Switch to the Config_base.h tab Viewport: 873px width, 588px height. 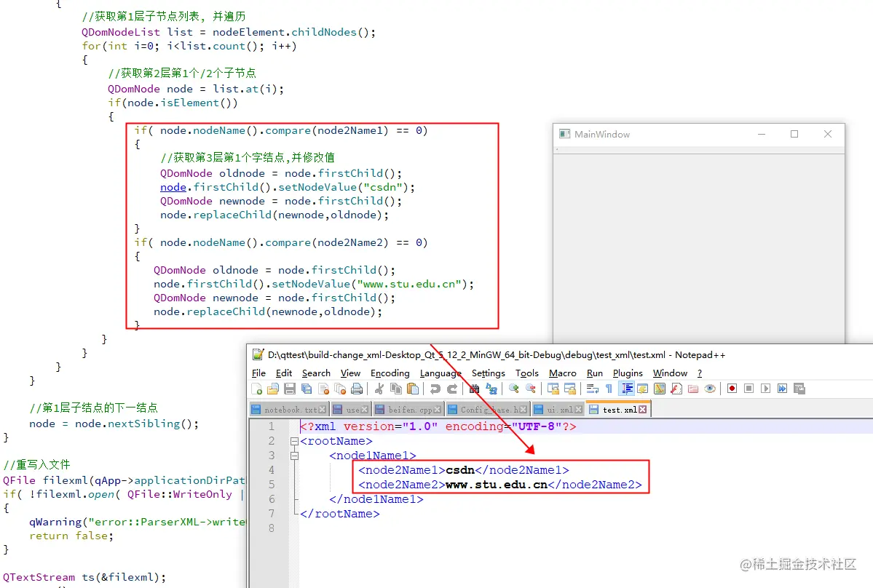[487, 410]
